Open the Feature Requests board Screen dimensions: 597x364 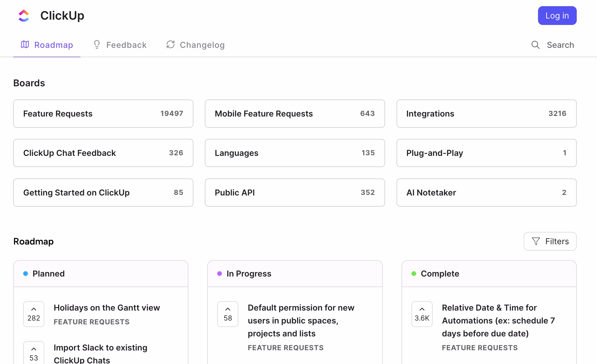[103, 114]
